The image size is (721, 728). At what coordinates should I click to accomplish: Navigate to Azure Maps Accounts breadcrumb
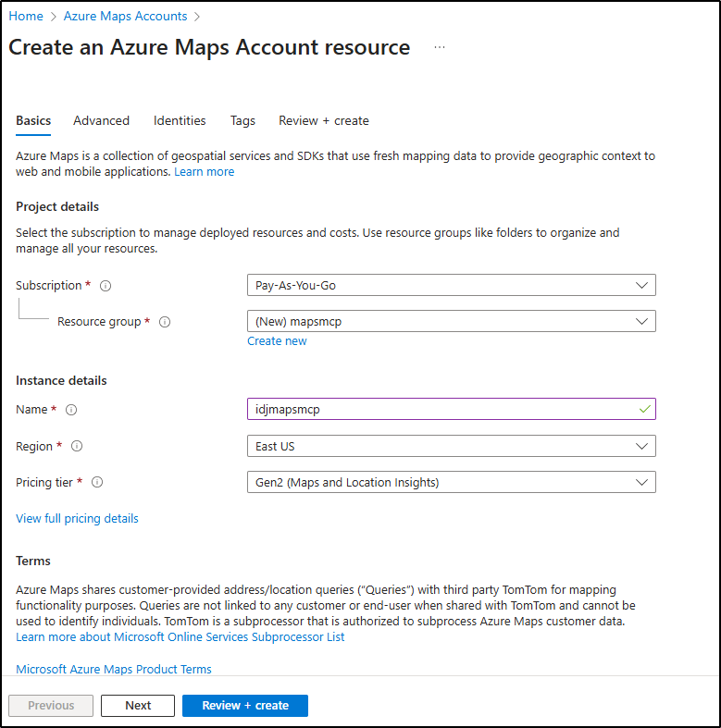click(125, 17)
